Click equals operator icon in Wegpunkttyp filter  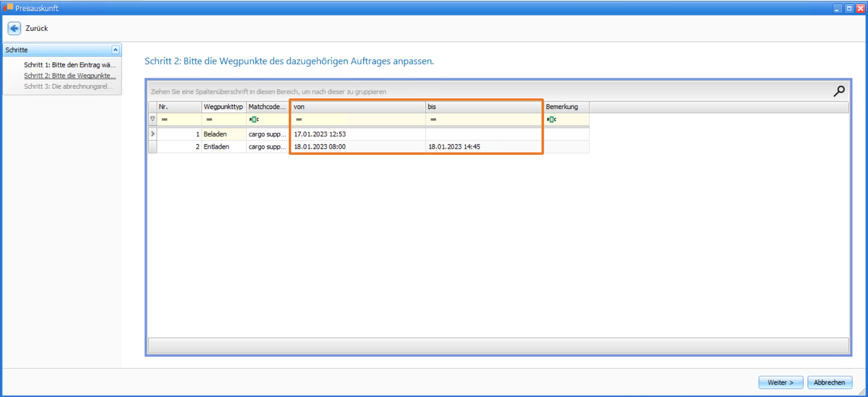click(209, 120)
